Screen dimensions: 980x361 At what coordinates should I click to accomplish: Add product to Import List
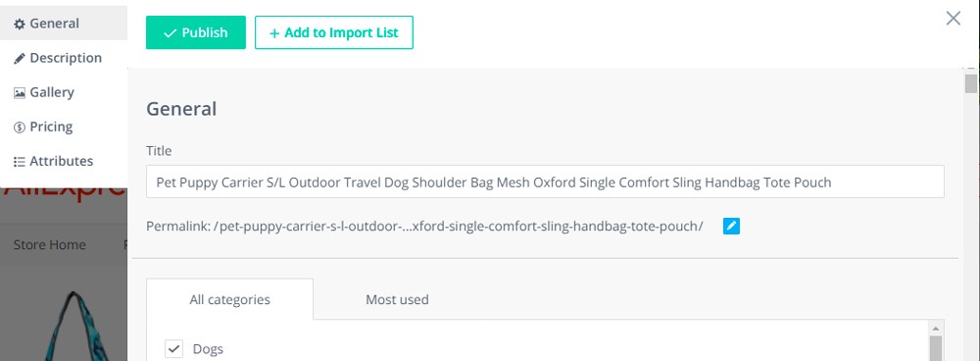tap(334, 32)
